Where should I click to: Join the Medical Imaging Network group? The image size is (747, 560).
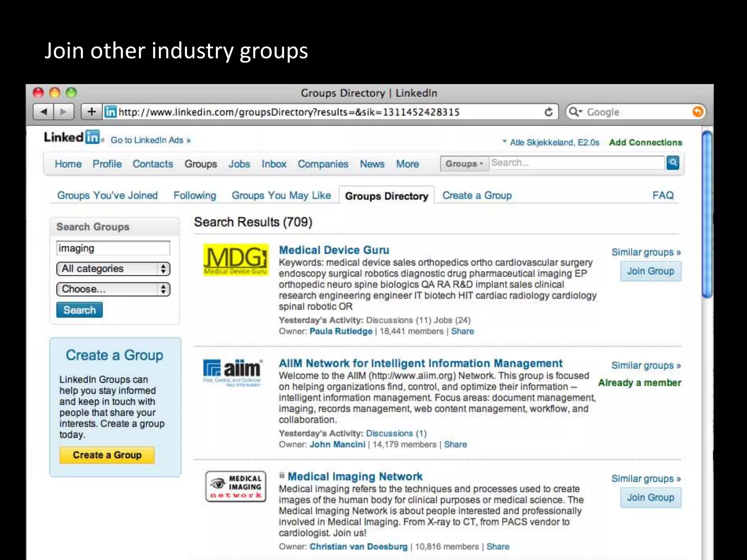click(x=650, y=498)
